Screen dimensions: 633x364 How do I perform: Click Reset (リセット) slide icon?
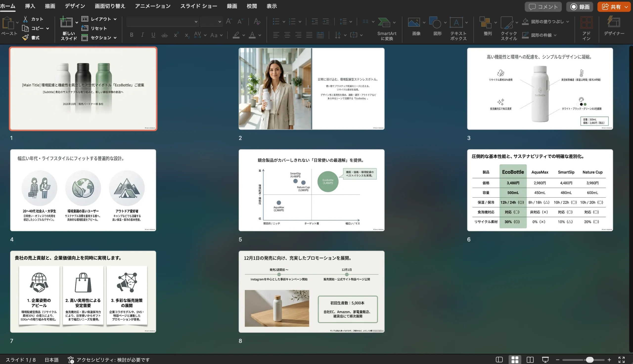point(85,28)
